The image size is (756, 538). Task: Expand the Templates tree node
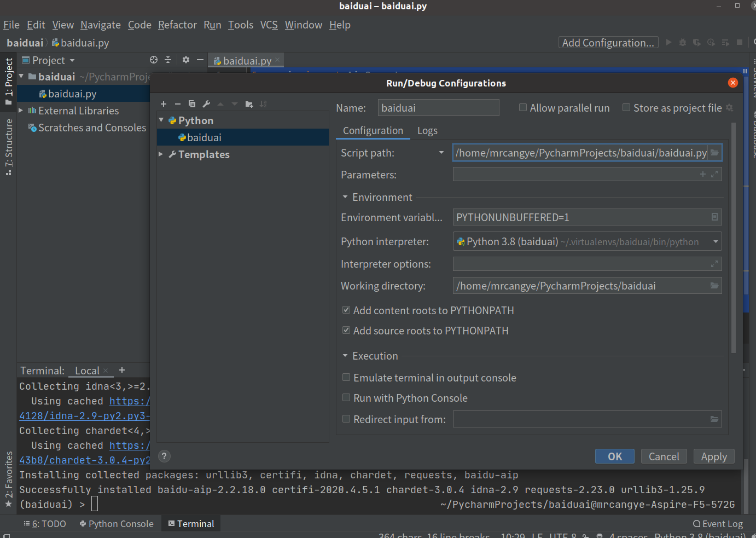(161, 154)
